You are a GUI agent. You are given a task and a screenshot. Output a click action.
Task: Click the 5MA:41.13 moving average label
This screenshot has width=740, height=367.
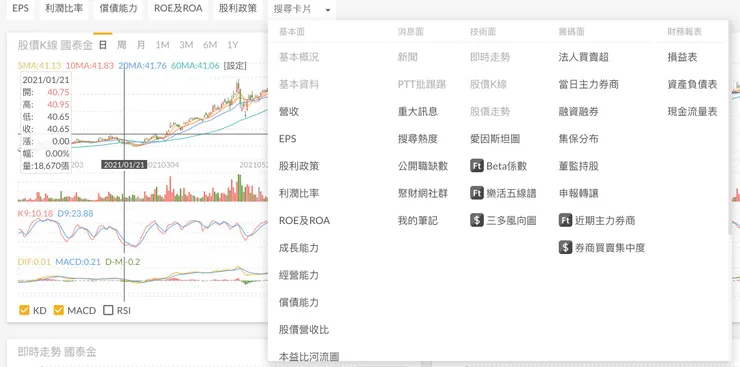click(40, 66)
